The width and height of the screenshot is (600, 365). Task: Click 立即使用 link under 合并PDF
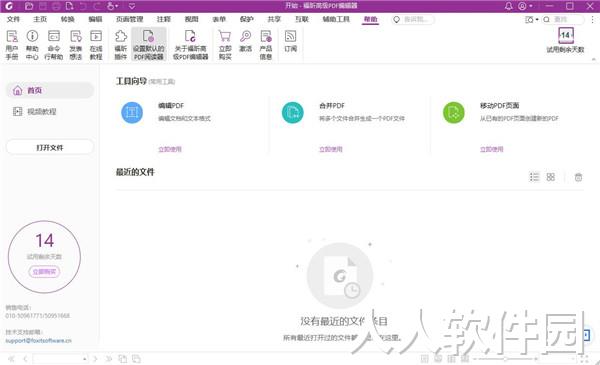pos(331,149)
